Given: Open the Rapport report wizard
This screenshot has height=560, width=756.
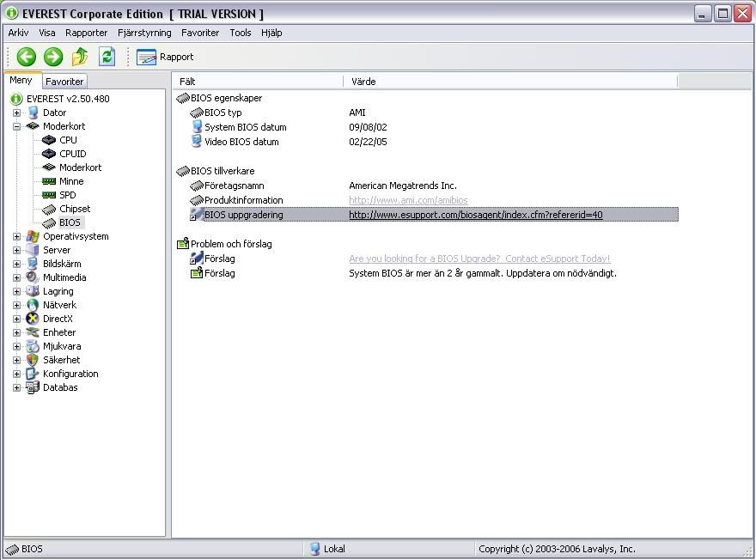Looking at the screenshot, I should (165, 57).
